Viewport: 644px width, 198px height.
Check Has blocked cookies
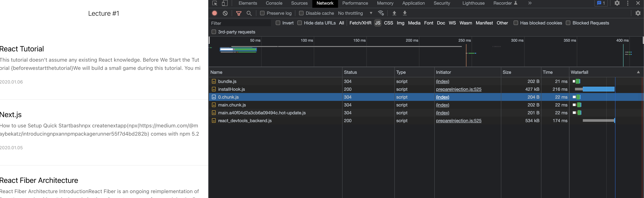tap(516, 23)
